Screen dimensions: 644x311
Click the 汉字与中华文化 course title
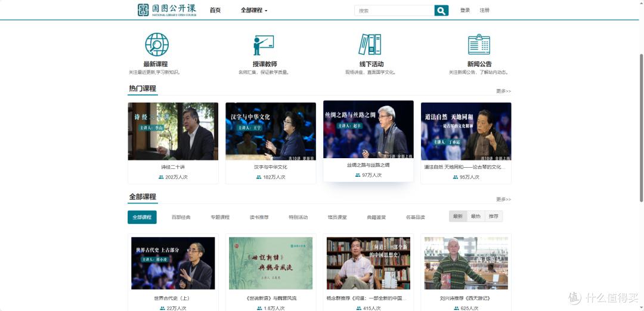point(271,167)
